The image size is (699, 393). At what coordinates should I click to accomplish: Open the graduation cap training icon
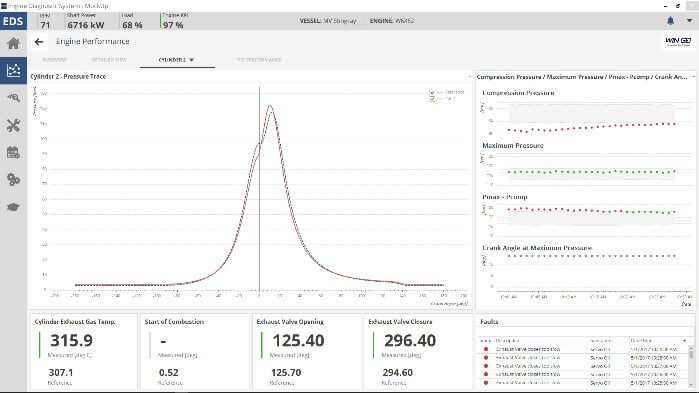tap(13, 207)
